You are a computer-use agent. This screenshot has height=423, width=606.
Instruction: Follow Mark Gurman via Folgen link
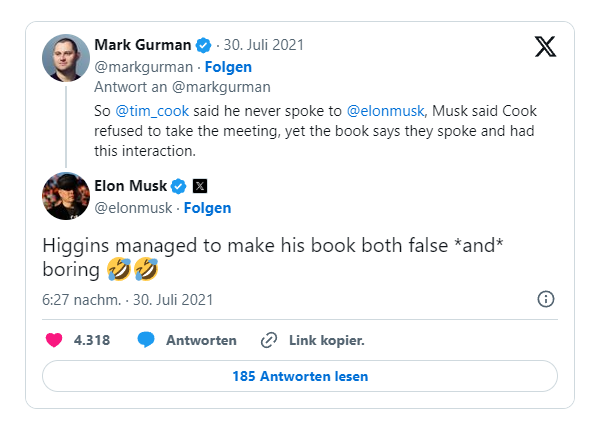click(x=228, y=67)
